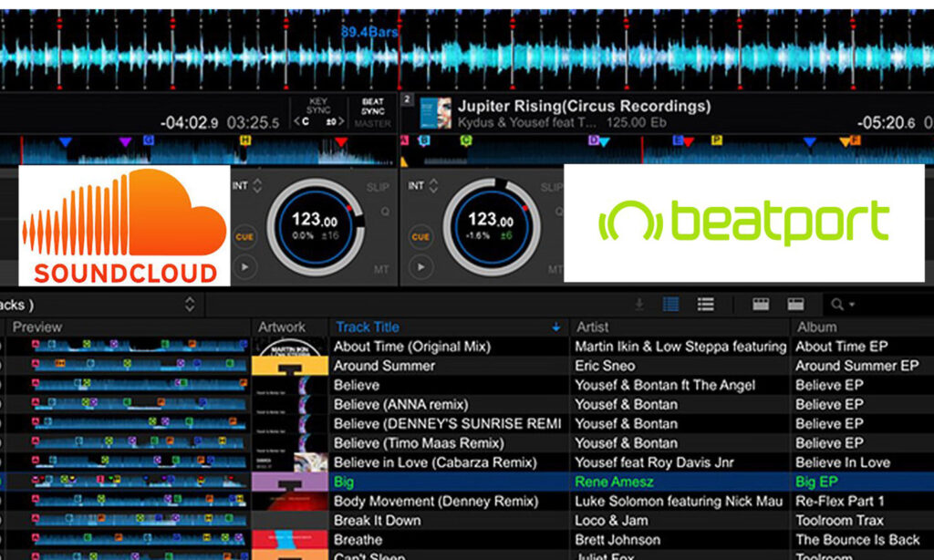This screenshot has width=934, height=560.
Task: Select the first browser layout icon
Action: (x=761, y=305)
